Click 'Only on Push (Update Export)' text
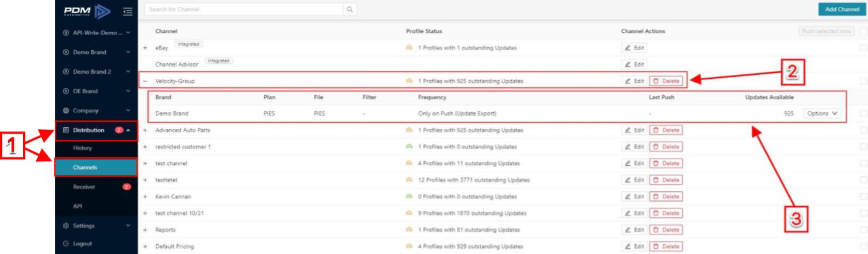Screen dimensions: 868x254 pos(457,113)
